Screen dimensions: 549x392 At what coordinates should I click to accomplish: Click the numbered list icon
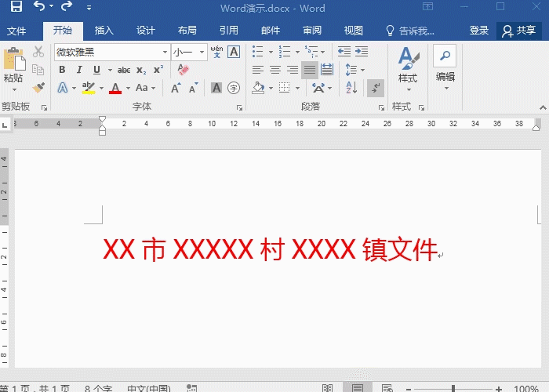point(285,52)
